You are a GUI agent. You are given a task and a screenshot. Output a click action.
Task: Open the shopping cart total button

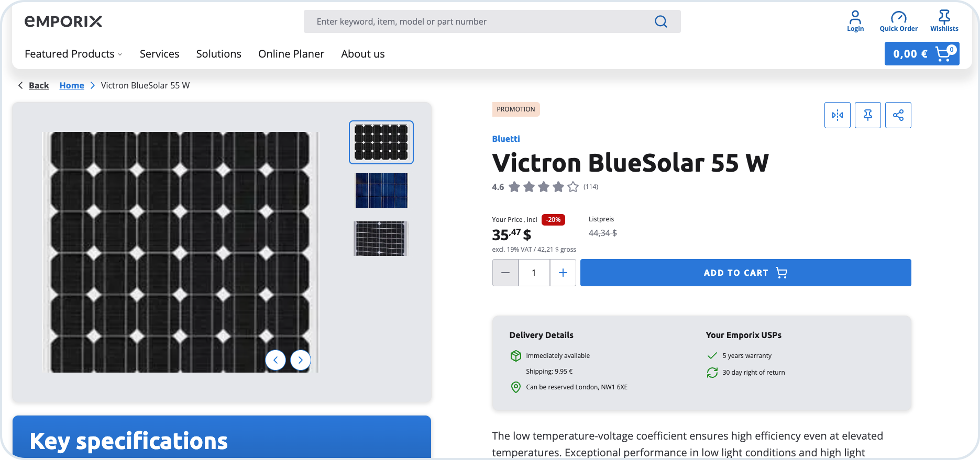click(x=921, y=54)
